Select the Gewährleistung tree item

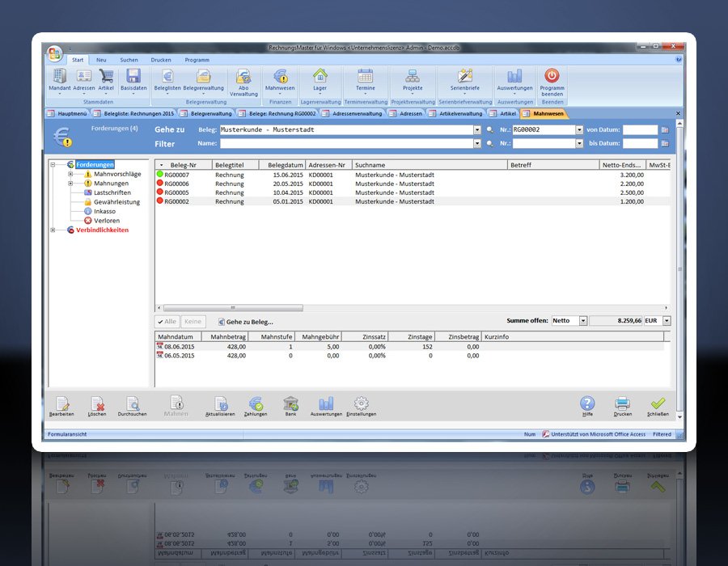[x=116, y=202]
